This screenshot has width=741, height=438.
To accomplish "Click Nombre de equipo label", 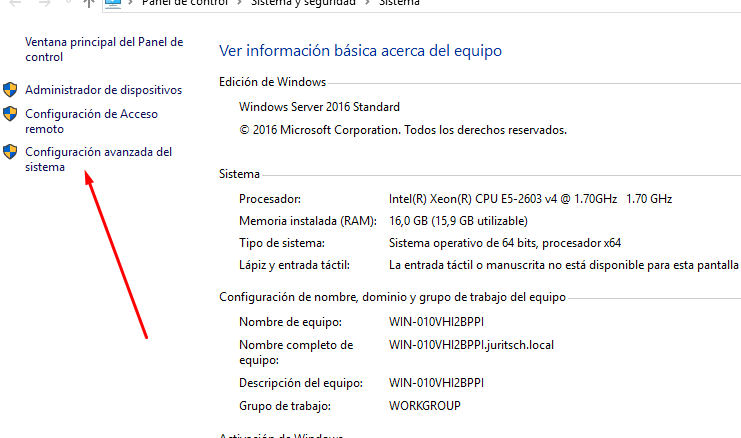I will (x=290, y=322).
